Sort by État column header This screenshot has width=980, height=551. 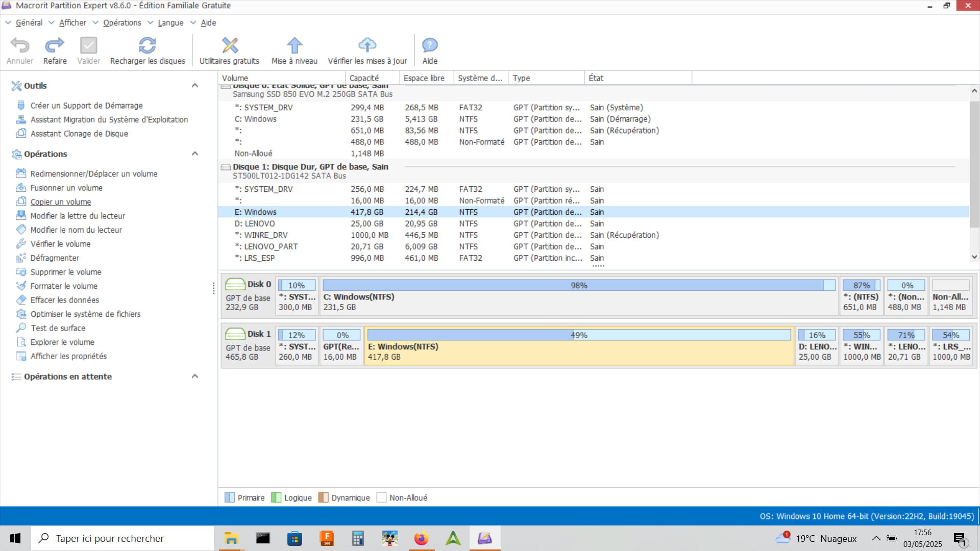[638, 78]
